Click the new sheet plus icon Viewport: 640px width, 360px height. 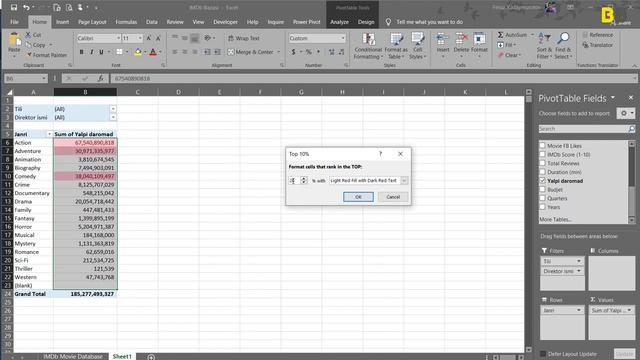click(x=151, y=357)
